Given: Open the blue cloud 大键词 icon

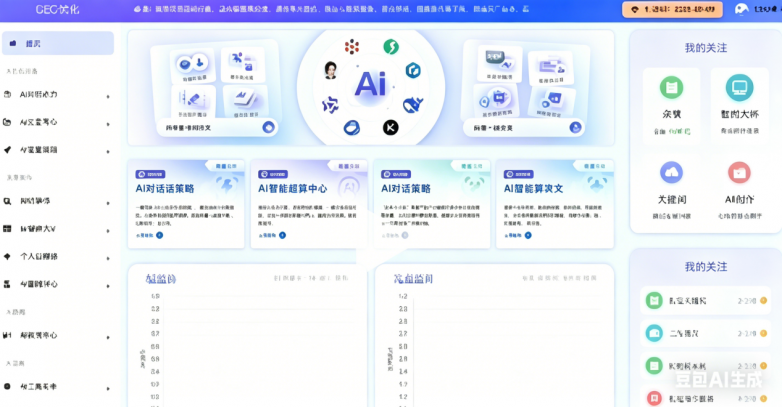Looking at the screenshot, I should point(671,171).
